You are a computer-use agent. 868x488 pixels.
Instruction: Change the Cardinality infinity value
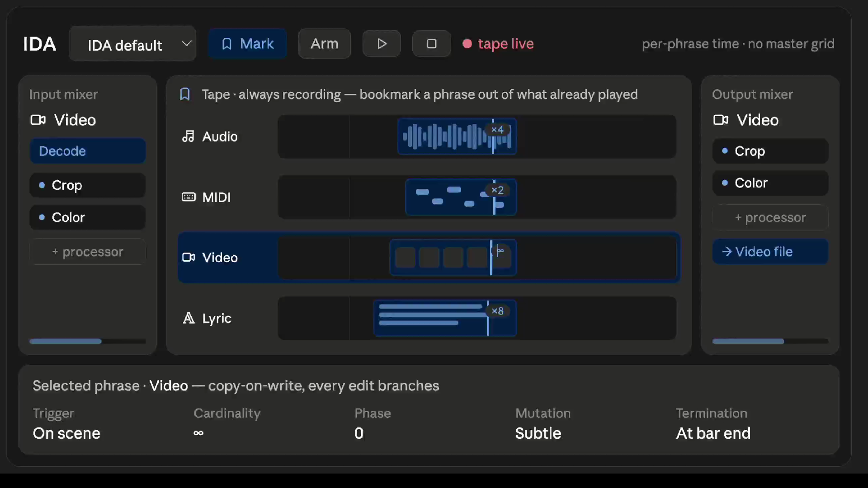coord(198,433)
